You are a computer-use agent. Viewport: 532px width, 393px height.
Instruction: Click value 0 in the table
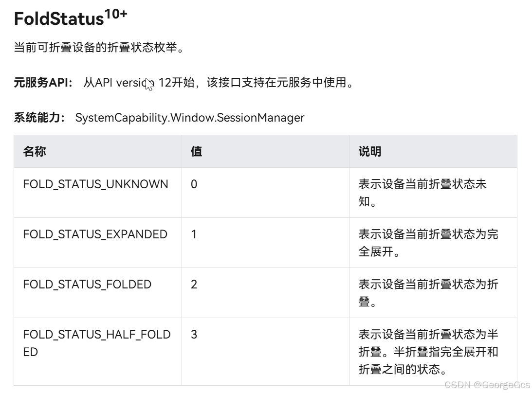194,184
